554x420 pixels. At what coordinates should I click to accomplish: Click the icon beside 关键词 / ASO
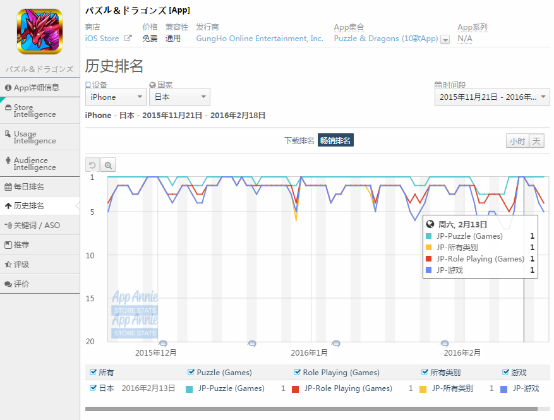coord(8,225)
